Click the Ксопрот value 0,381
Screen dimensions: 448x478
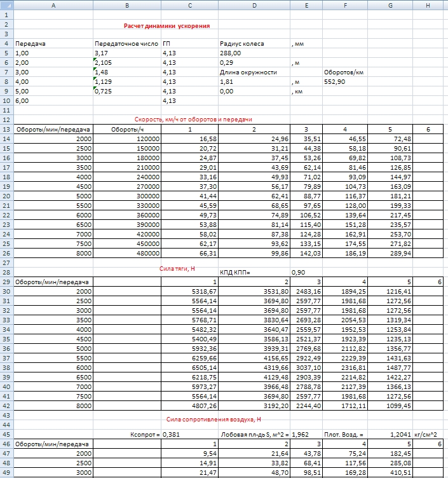click(x=171, y=434)
